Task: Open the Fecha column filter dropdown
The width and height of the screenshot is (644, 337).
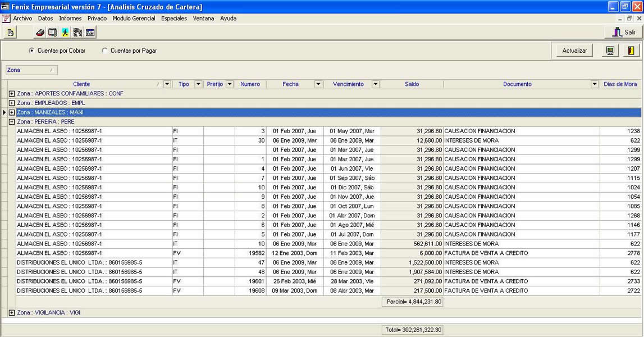Action: click(318, 84)
